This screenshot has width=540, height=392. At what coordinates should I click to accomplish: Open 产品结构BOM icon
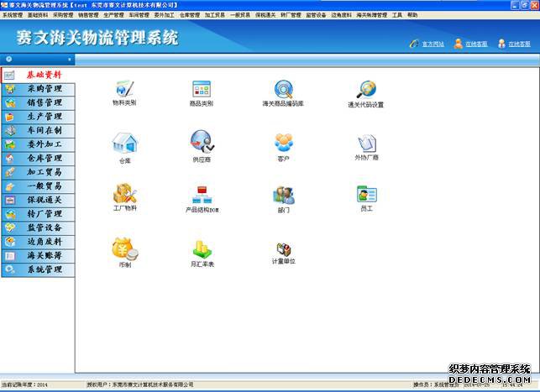coord(202,195)
